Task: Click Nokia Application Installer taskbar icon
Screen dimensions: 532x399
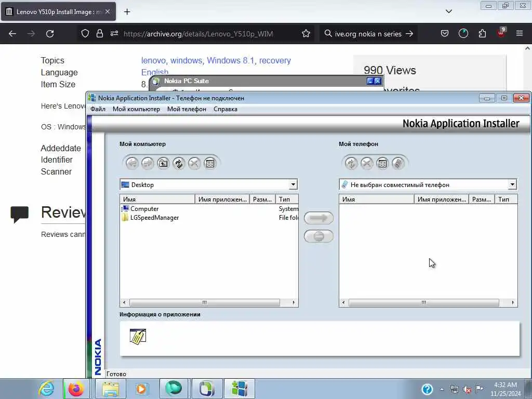Action: [x=239, y=389]
